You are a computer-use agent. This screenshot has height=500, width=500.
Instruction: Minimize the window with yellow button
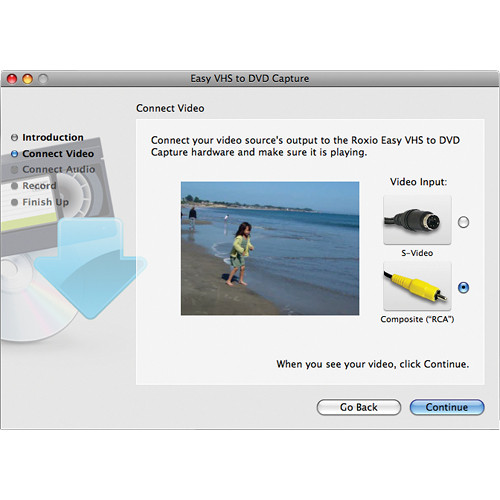click(27, 79)
